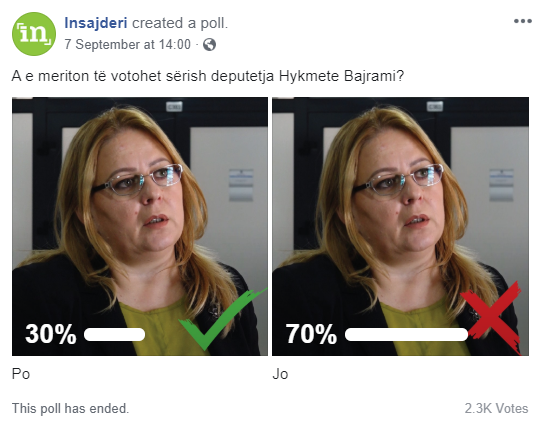Select the Jo poll option photo
This screenshot has height=437, width=541.
click(400, 226)
